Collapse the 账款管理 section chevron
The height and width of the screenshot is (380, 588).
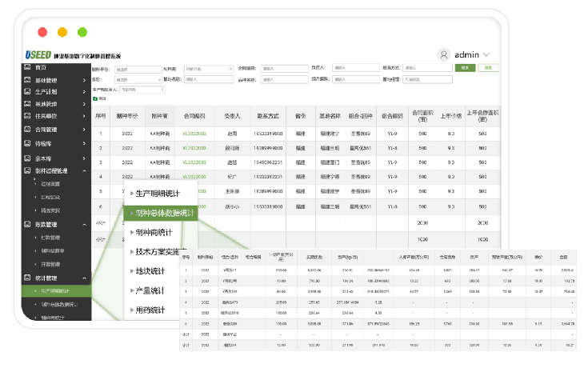84,225
